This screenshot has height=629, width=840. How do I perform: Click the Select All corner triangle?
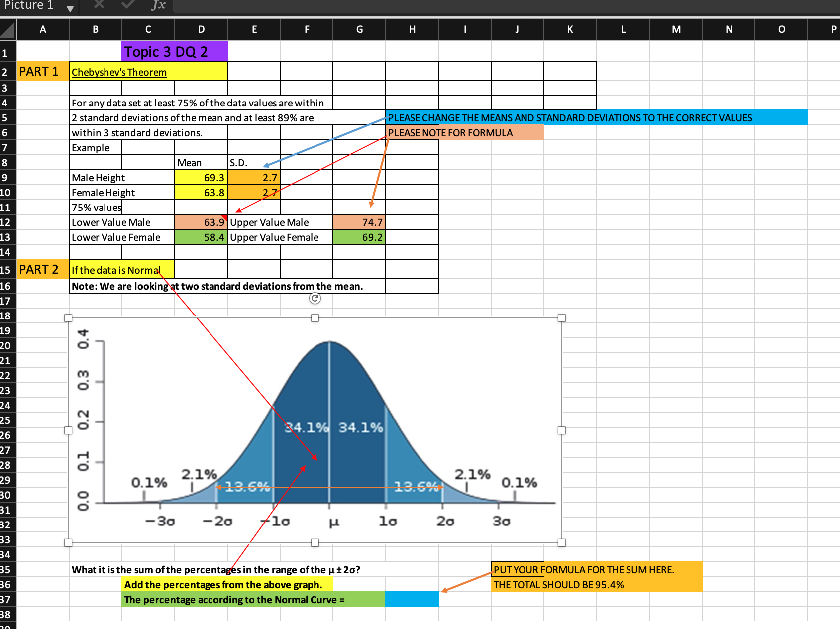tap(7, 29)
